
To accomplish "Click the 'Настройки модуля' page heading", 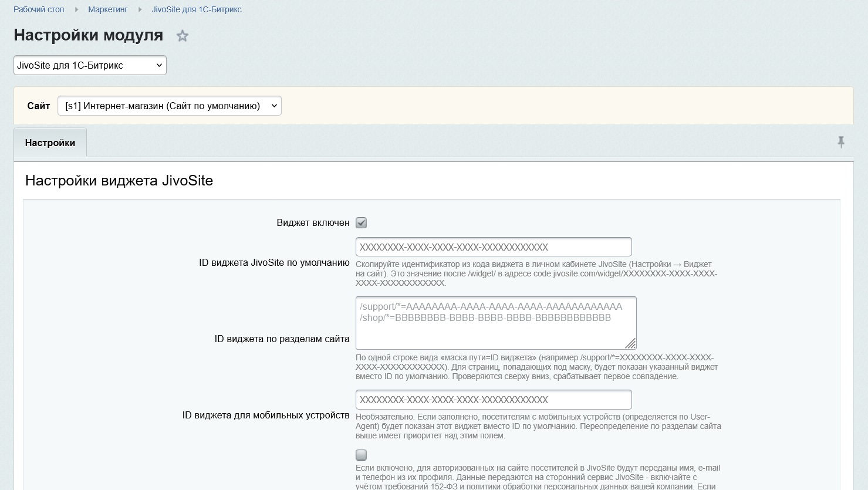I will [89, 35].
